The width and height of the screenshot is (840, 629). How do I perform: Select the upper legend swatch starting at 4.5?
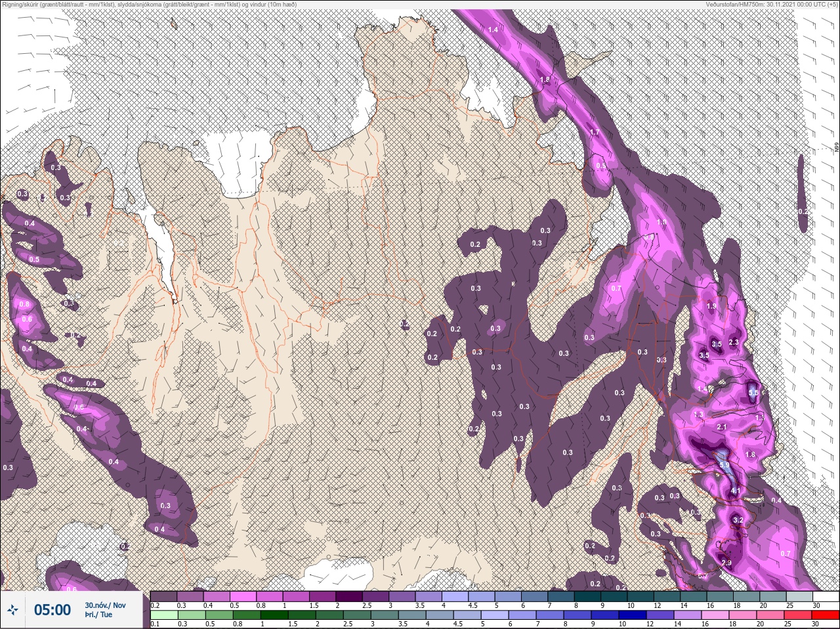tap(482, 596)
